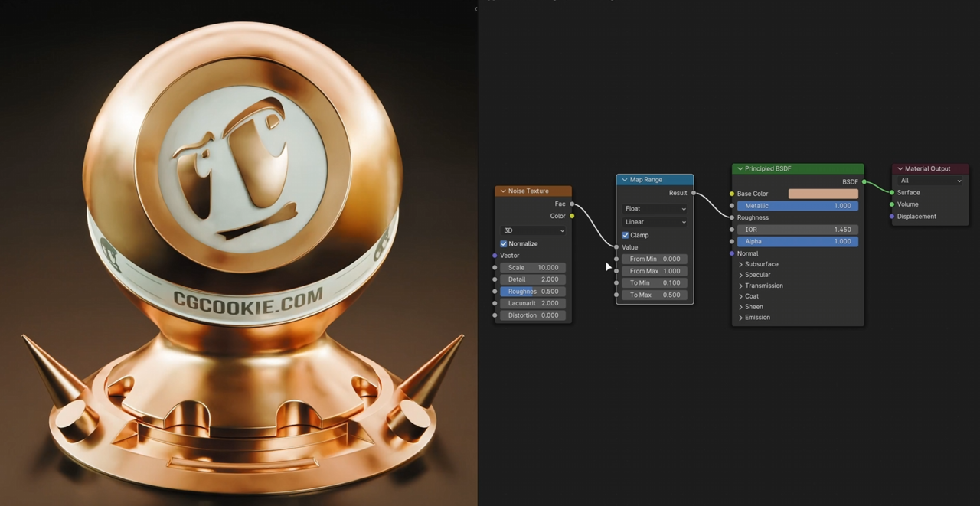The height and width of the screenshot is (506, 980).
Task: Select the Principled BSDF node header
Action: click(x=798, y=168)
